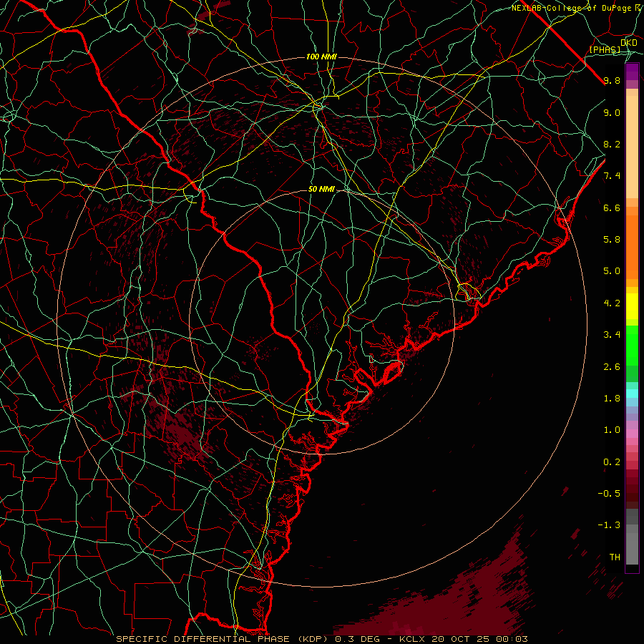Click the 7.4 value on the color scale
The image size is (644, 644).
click(x=612, y=176)
